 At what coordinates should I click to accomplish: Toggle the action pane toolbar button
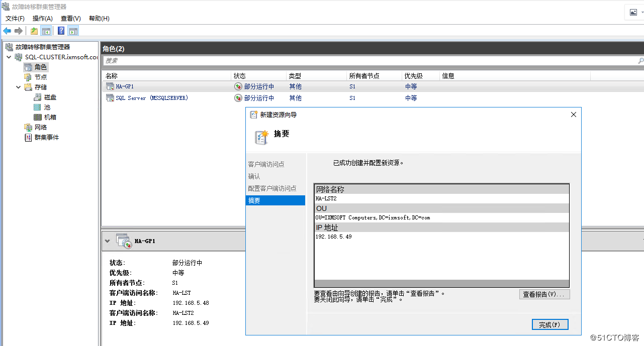pos(73,30)
